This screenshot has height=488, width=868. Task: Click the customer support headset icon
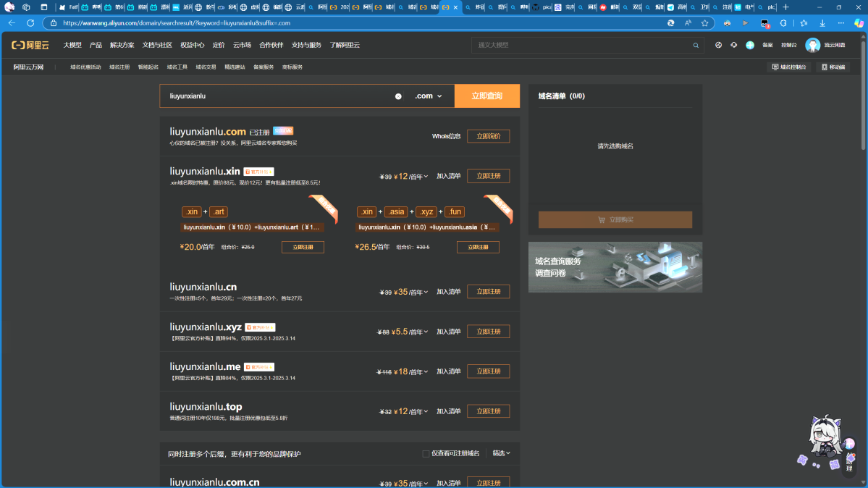(733, 45)
